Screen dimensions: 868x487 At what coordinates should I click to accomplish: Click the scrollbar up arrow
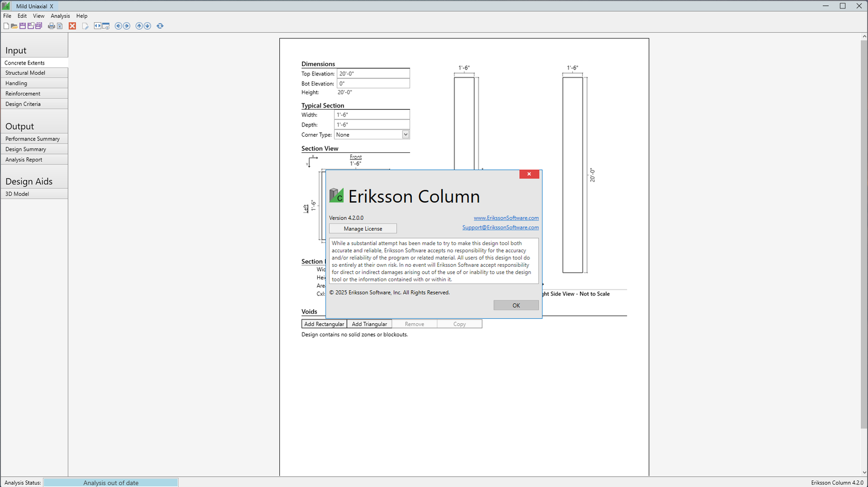(x=864, y=36)
